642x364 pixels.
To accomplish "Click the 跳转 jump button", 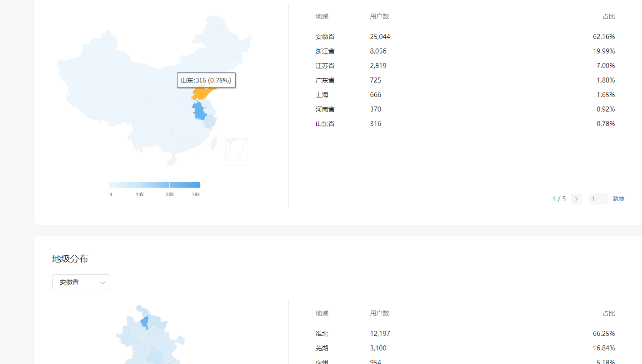I will pos(618,199).
